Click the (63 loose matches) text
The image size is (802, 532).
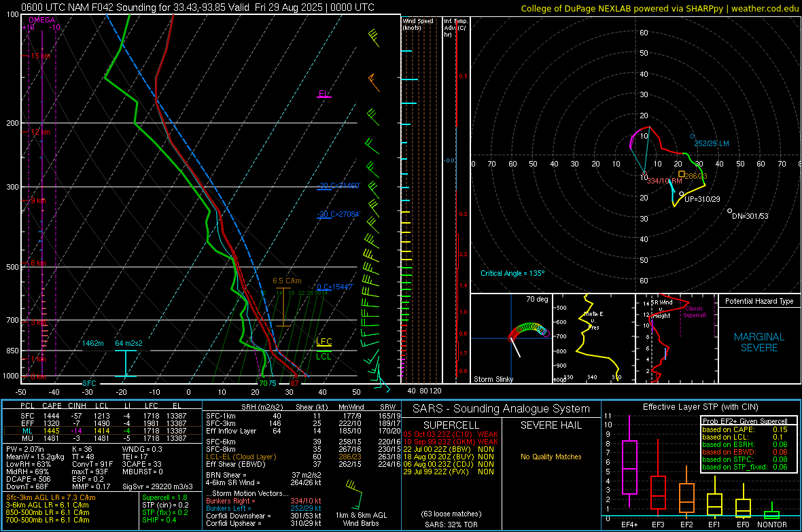[451, 514]
